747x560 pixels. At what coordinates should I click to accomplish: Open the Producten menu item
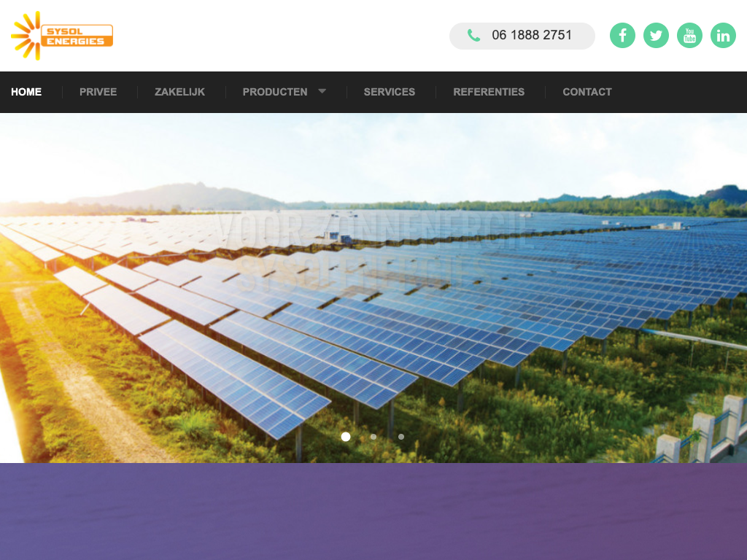coord(275,92)
